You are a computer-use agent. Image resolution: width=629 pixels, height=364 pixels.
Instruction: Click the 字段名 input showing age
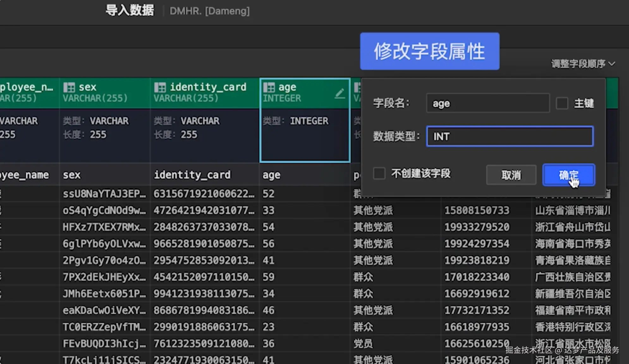click(487, 103)
